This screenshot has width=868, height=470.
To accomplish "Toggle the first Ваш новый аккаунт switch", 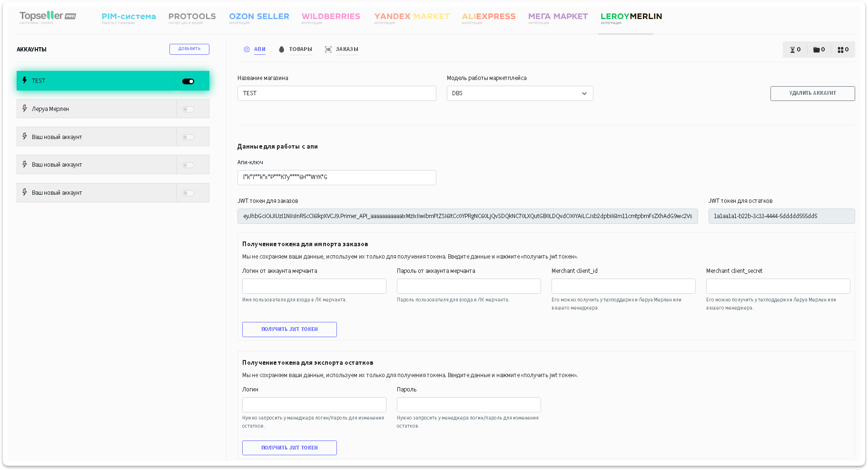I will (x=188, y=137).
